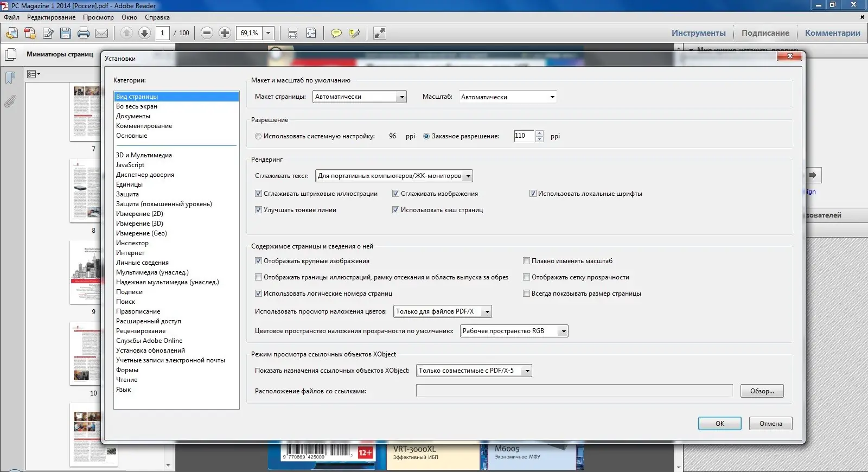Open the Инструменты pane
The height and width of the screenshot is (472, 868).
click(699, 33)
